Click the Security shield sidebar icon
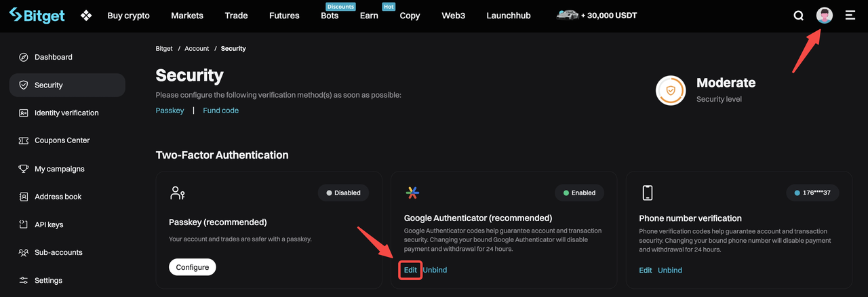Image resolution: width=868 pixels, height=297 pixels. [x=24, y=85]
